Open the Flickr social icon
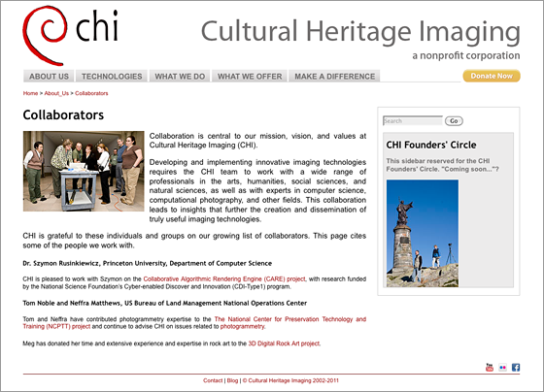Viewport: 544px width, 392px height. tap(502, 368)
